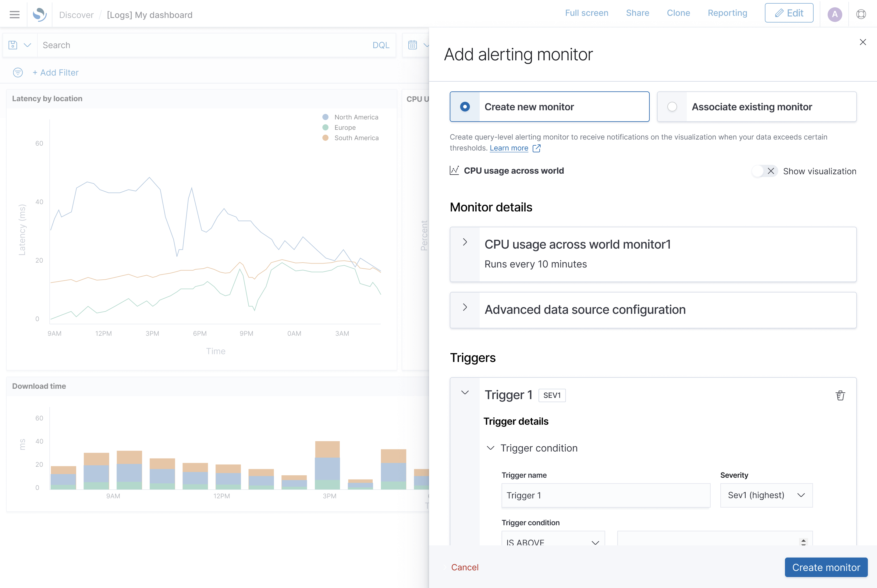Close the Add alerting monitor flyout

pos(863,42)
